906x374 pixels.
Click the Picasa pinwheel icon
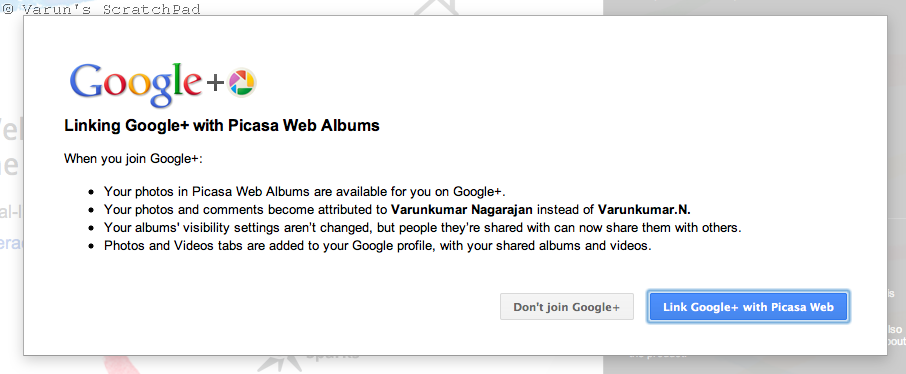click(x=242, y=83)
